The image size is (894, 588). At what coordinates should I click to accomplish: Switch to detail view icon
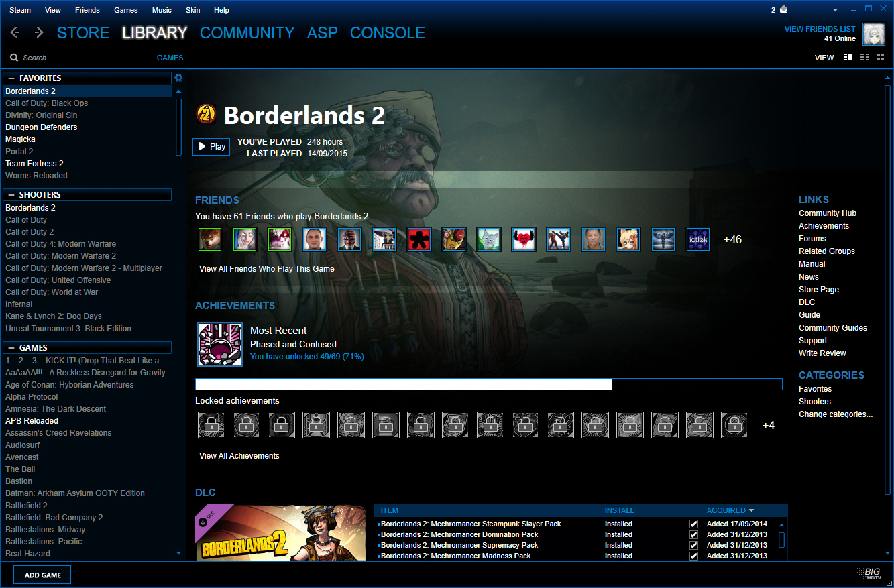point(848,58)
